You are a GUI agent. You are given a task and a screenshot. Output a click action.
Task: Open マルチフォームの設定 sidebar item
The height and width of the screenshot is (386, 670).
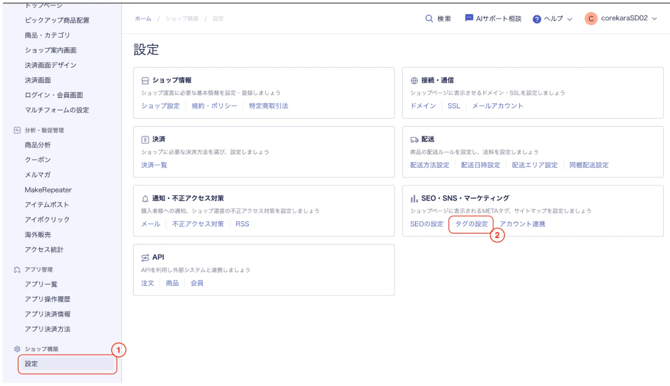point(57,110)
